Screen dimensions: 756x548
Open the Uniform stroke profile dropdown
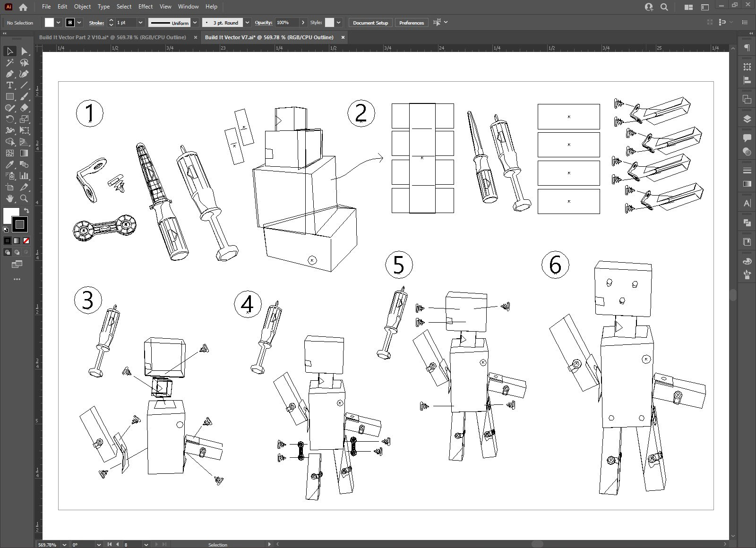pyautogui.click(x=195, y=23)
